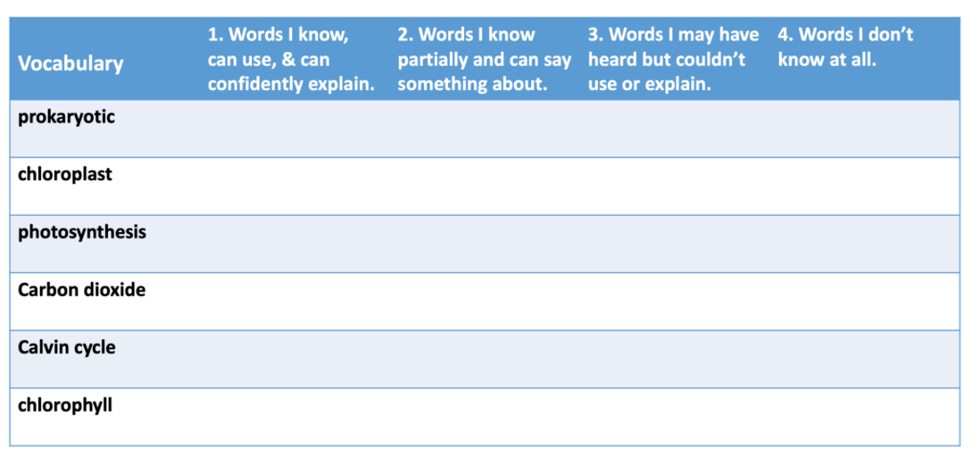Select the Calvin cycle vocabulary cell
The image size is (980, 465).
point(106,359)
